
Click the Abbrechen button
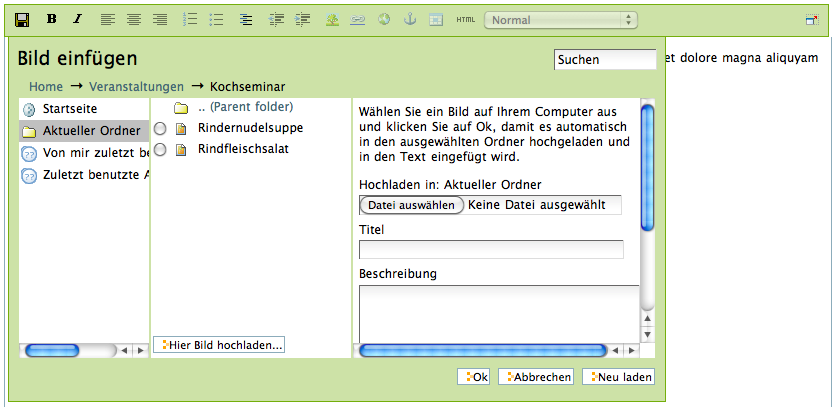(x=536, y=377)
